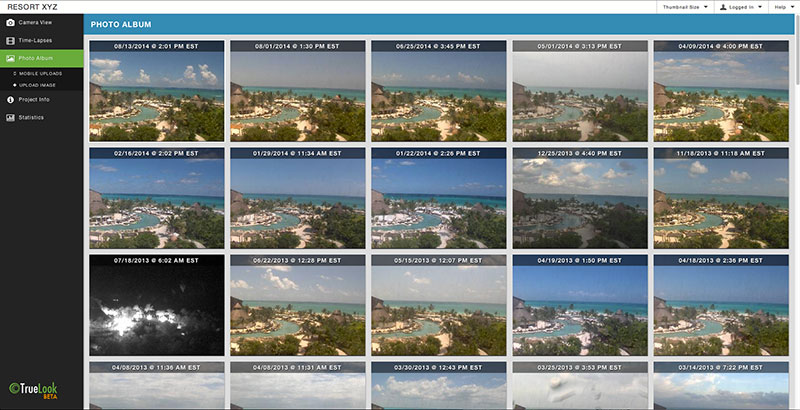Screen dimensions: 800x410
Task: Open photo from 04/18/2013 2:36 PM
Action: coord(721,305)
